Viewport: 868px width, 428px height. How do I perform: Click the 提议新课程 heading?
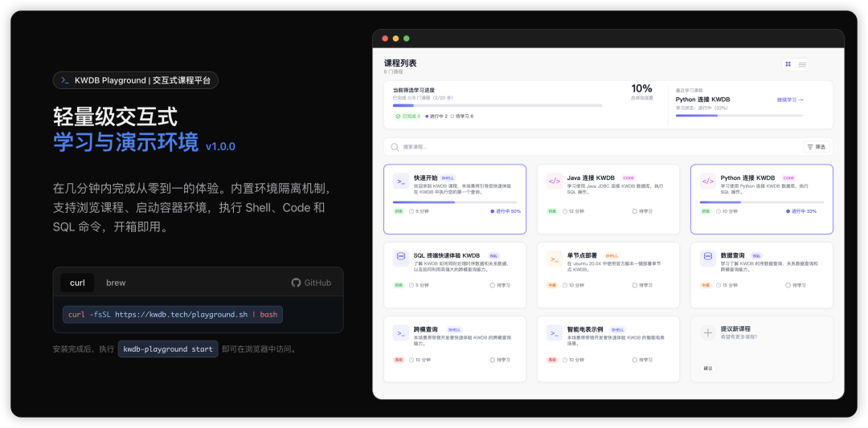pyautogui.click(x=735, y=328)
